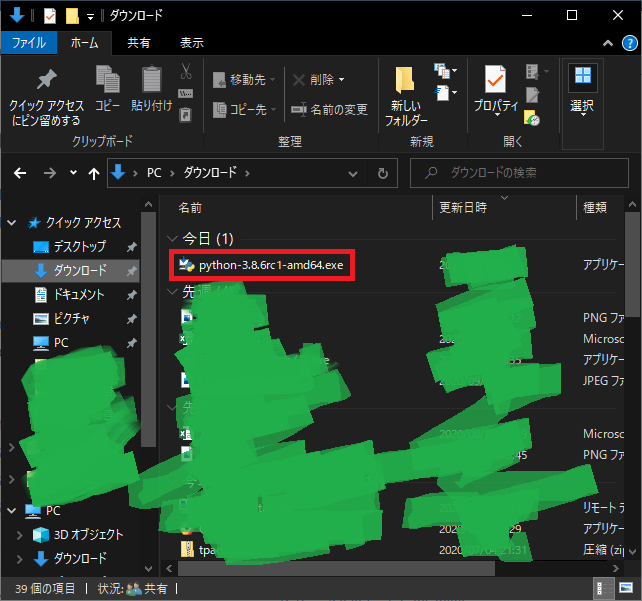Click the navigation pane vertical scrollbar

coord(148,329)
